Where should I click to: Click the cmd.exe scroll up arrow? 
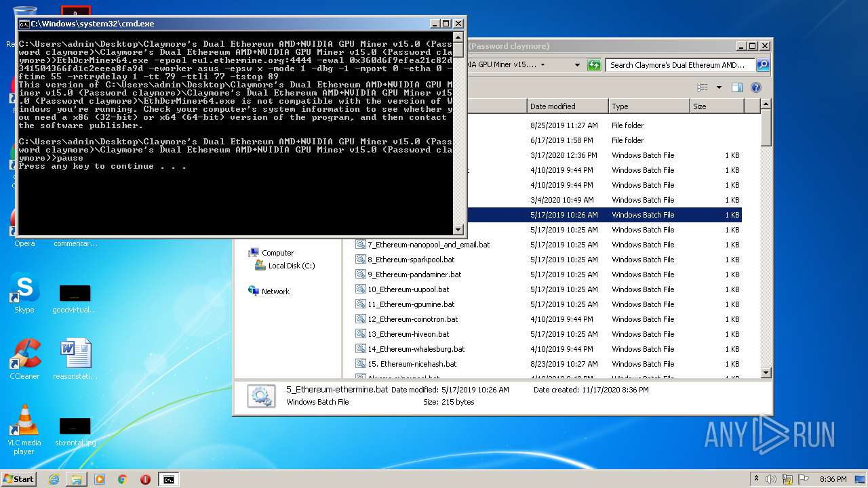(458, 36)
